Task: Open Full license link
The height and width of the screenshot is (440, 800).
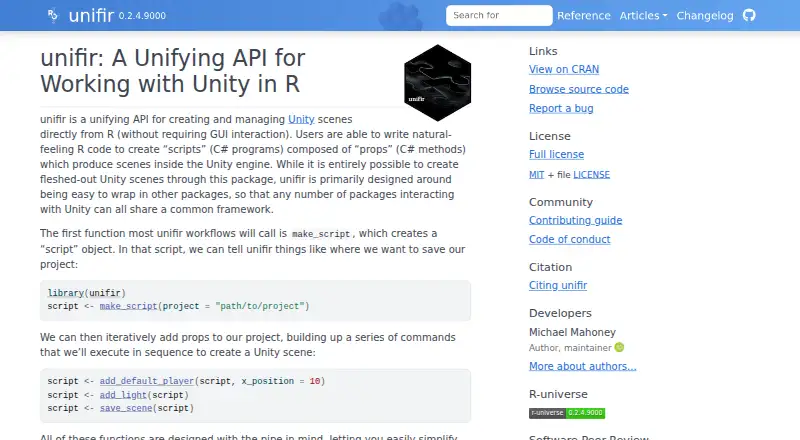Action: coord(556,154)
